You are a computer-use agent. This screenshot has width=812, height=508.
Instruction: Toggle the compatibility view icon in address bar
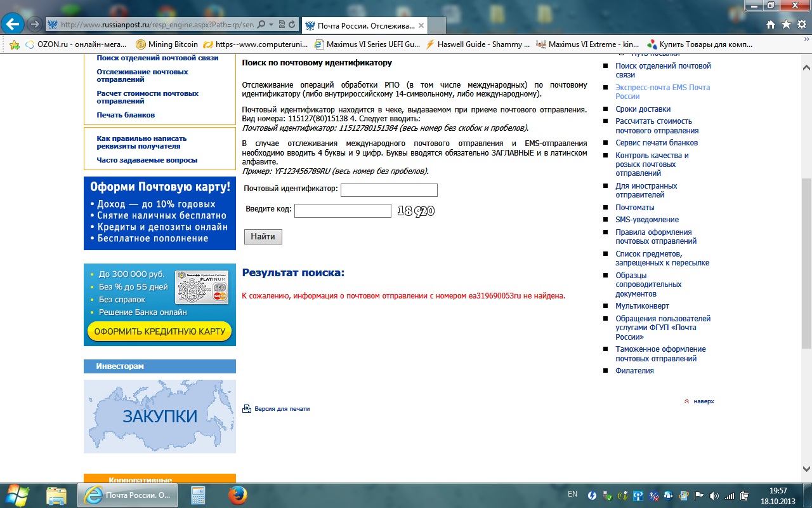click(282, 25)
